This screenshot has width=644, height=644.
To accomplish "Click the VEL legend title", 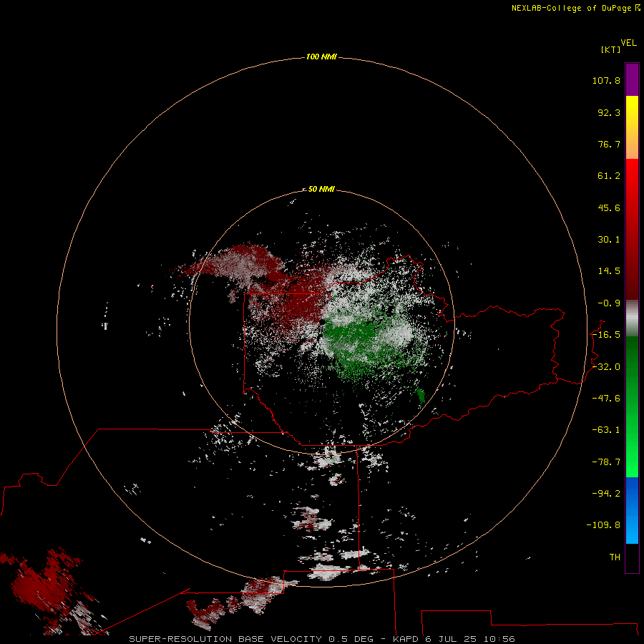I will click(x=629, y=43).
